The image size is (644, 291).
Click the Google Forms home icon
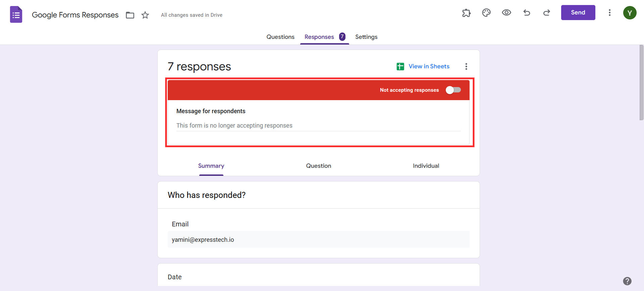tap(16, 15)
